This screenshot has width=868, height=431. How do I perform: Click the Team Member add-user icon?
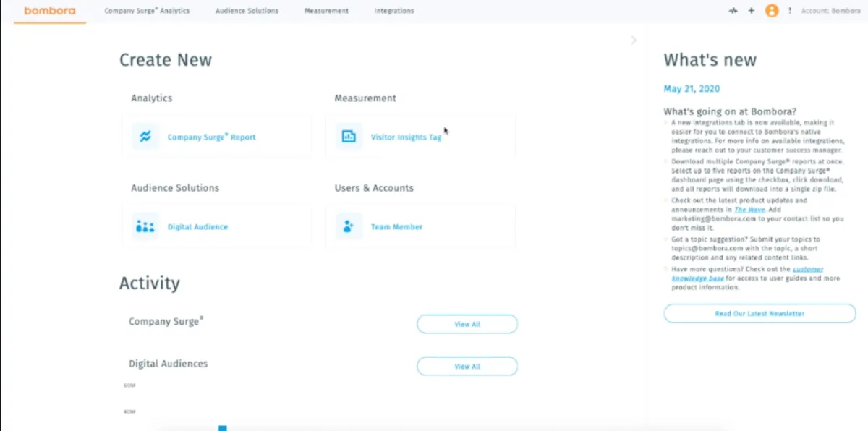(349, 226)
